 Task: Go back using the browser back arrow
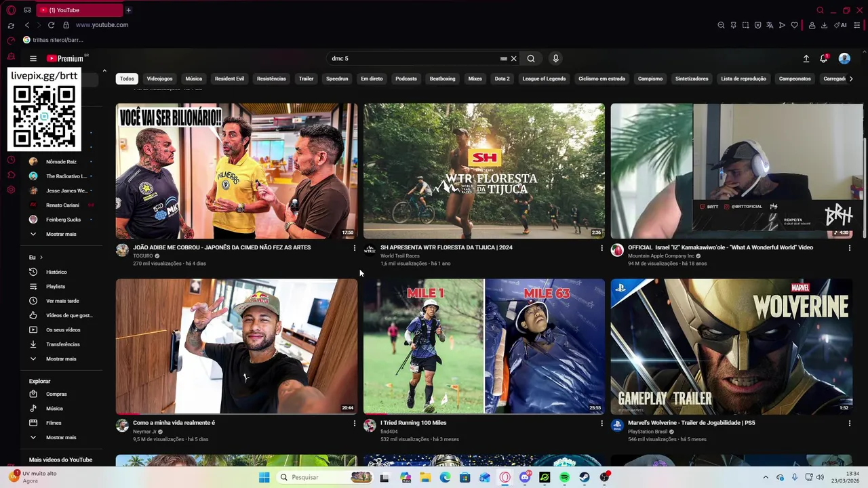click(26, 25)
